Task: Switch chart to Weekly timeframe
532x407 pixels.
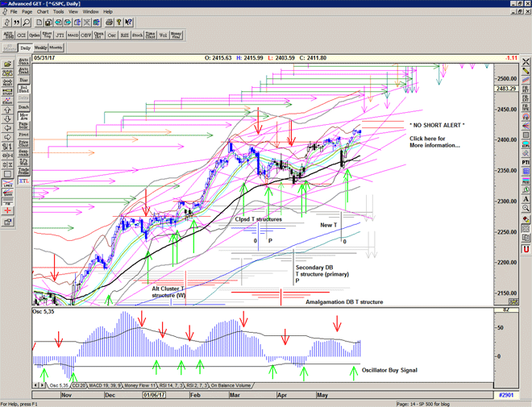Action: [40, 48]
